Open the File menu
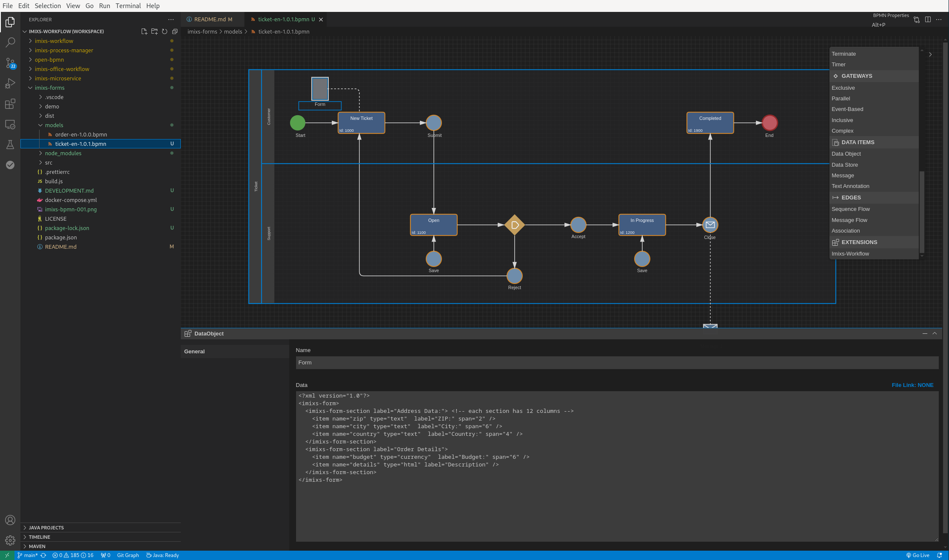The width and height of the screenshot is (949, 560). 8,6
